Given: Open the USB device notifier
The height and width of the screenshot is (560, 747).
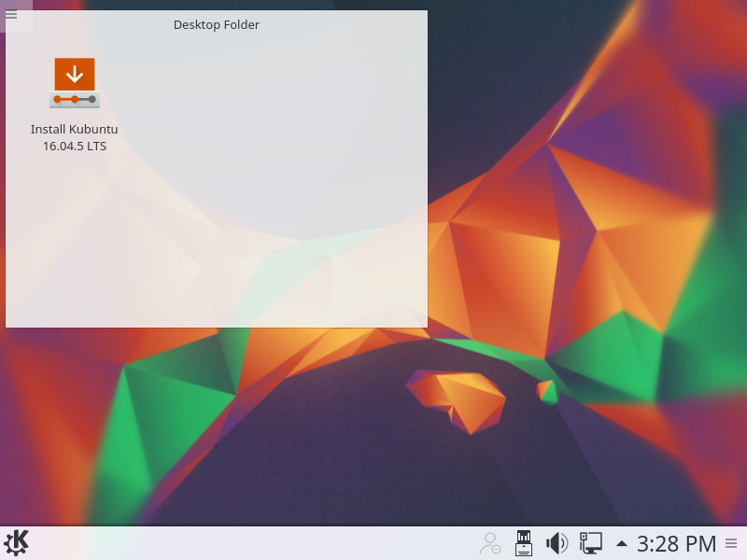Looking at the screenshot, I should click(524, 542).
